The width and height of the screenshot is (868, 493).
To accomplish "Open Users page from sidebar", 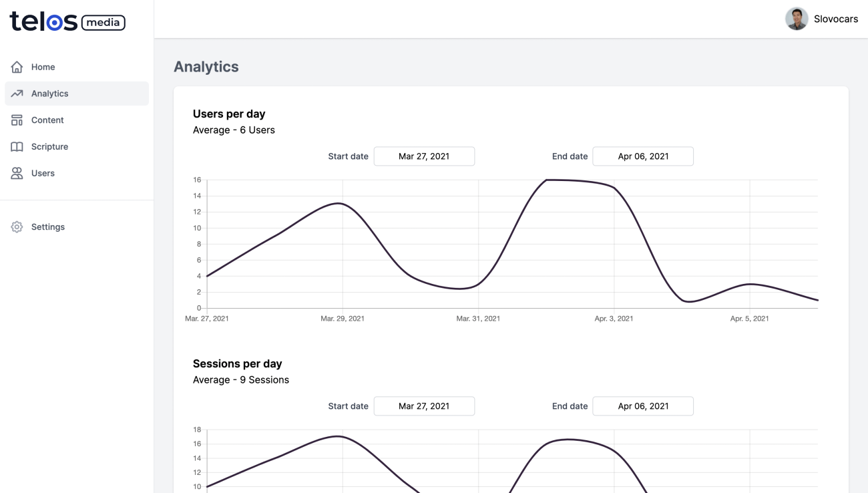I will [x=77, y=173].
